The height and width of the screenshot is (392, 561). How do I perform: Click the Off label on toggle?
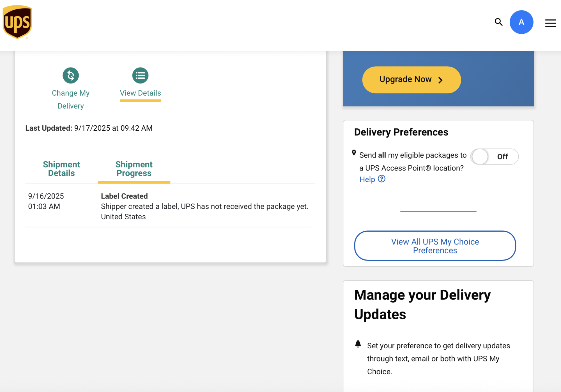[502, 156]
